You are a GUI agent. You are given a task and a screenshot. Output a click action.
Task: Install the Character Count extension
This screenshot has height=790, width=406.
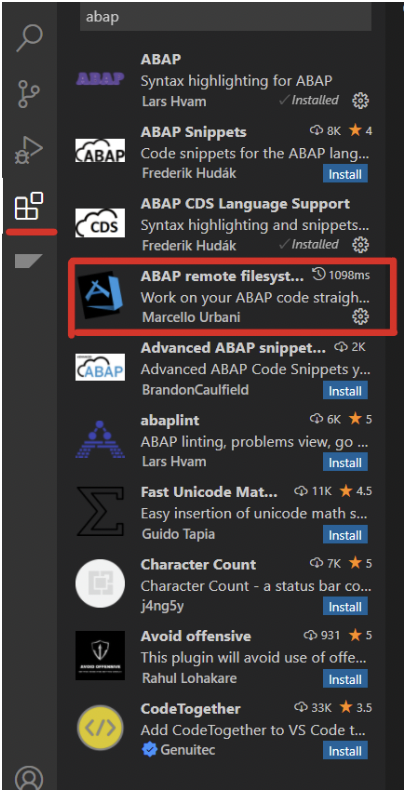tap(346, 607)
